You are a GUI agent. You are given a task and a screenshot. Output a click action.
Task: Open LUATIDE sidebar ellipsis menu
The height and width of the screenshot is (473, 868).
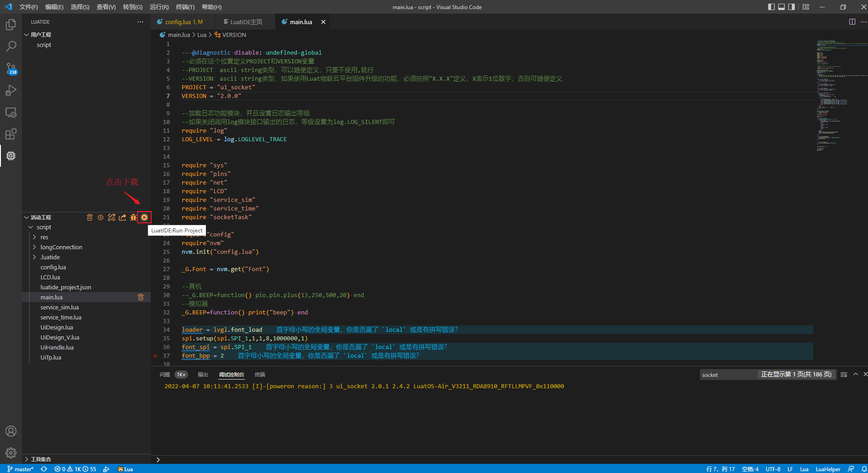[x=140, y=22]
